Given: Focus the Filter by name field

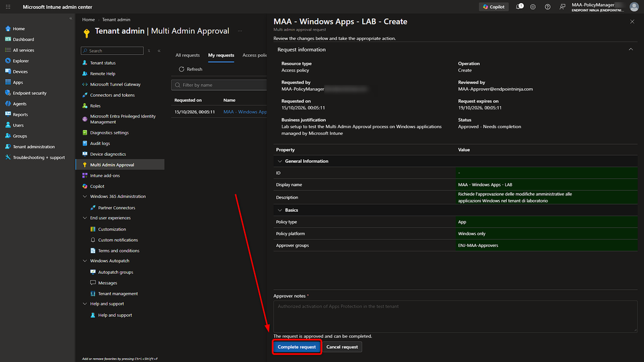Looking at the screenshot, I should click(x=219, y=85).
